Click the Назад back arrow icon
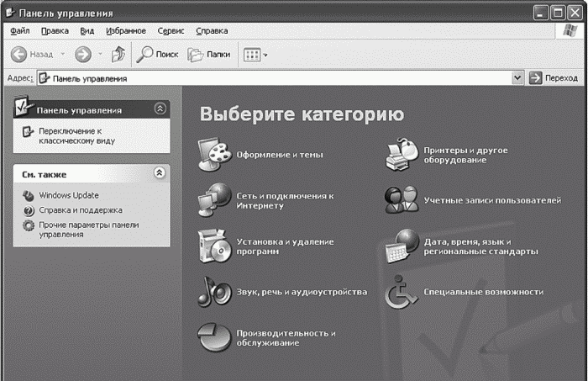This screenshot has height=381, width=588. 18,55
